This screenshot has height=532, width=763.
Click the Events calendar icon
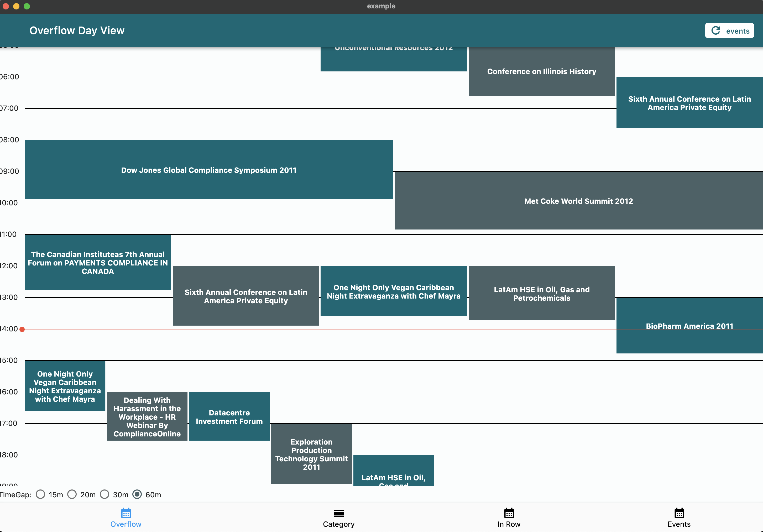click(679, 513)
